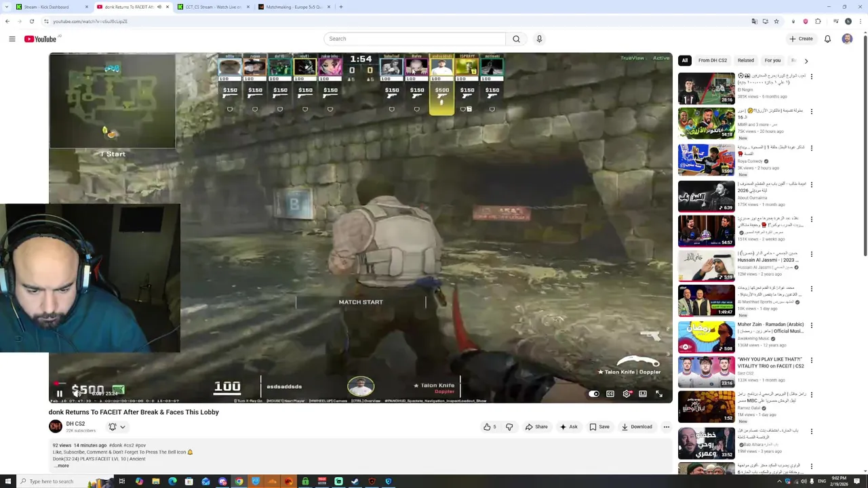The height and width of the screenshot is (488, 868).
Task: Open options for Roya Comedy video
Action: tap(811, 148)
